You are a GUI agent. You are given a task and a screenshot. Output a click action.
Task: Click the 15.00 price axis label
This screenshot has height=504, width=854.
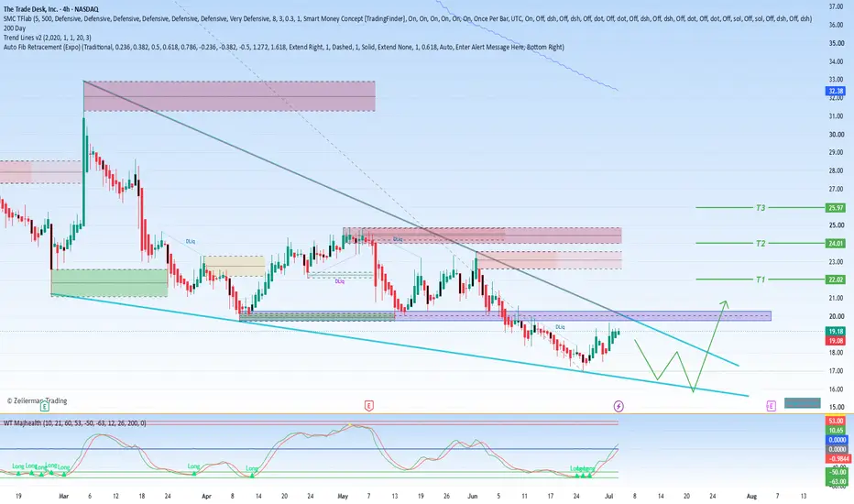pyautogui.click(x=836, y=407)
